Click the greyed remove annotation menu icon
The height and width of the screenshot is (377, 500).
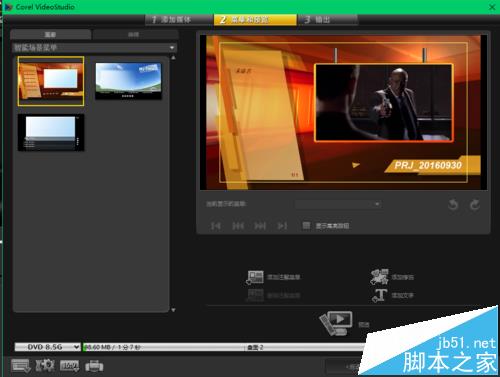tap(255, 295)
